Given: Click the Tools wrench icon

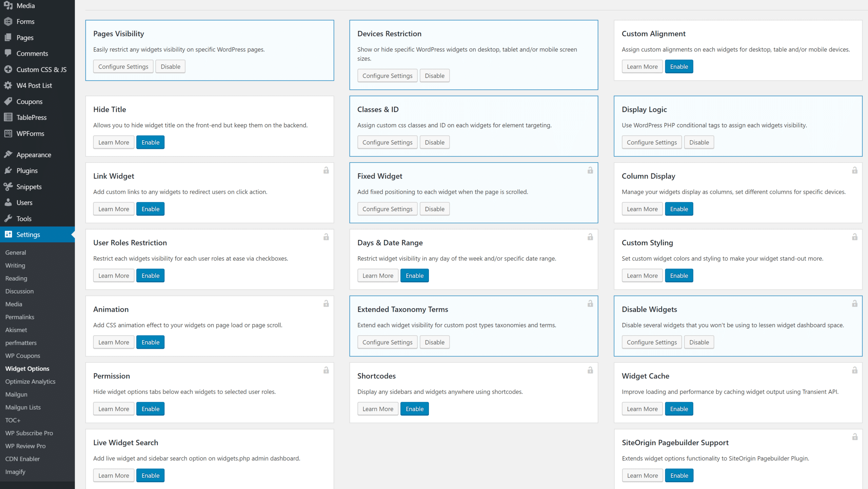Looking at the screenshot, I should point(8,219).
